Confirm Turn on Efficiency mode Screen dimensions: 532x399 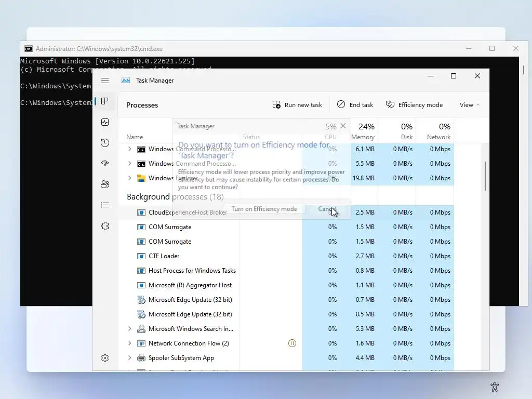(x=264, y=209)
